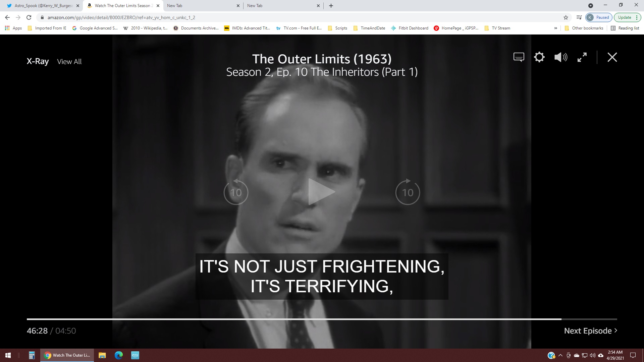Switch to the first New Tab

coord(203,6)
